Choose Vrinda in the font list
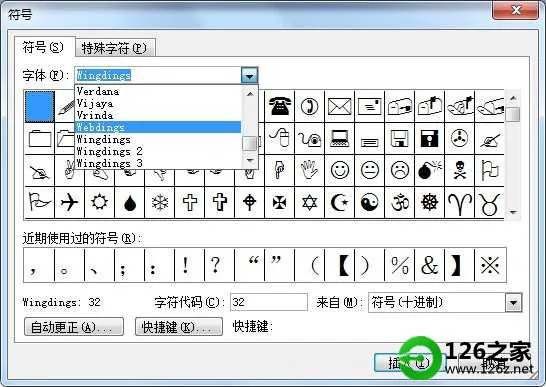 [158, 115]
